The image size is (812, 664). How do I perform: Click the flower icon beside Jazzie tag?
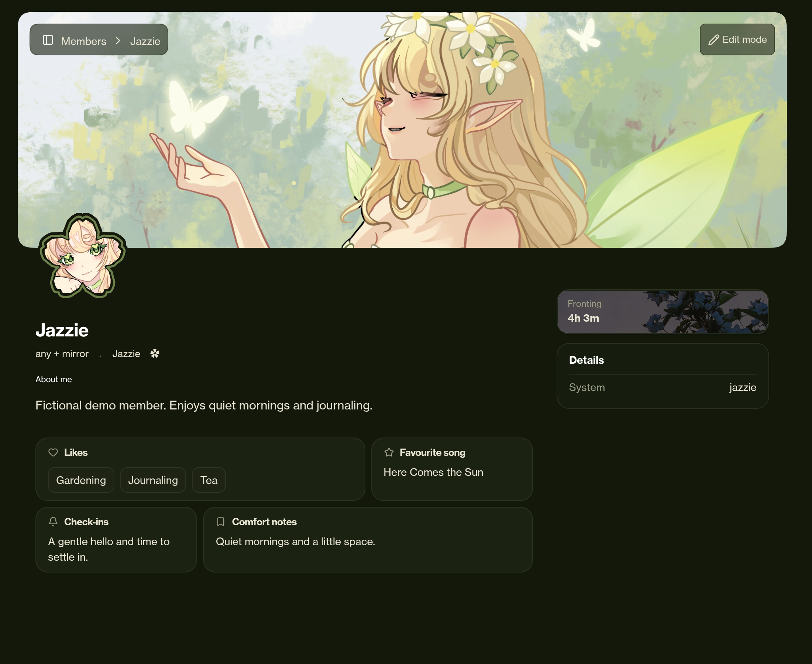click(155, 353)
